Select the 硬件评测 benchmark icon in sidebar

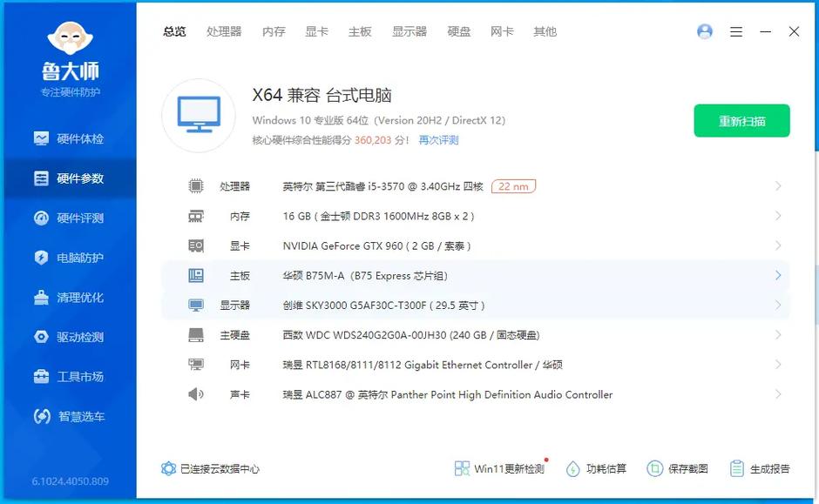[70, 218]
